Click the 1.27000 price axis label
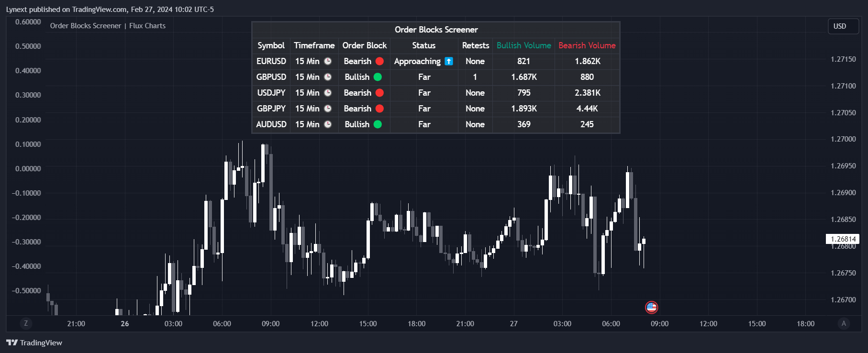Image resolution: width=868 pixels, height=353 pixels. (x=843, y=139)
